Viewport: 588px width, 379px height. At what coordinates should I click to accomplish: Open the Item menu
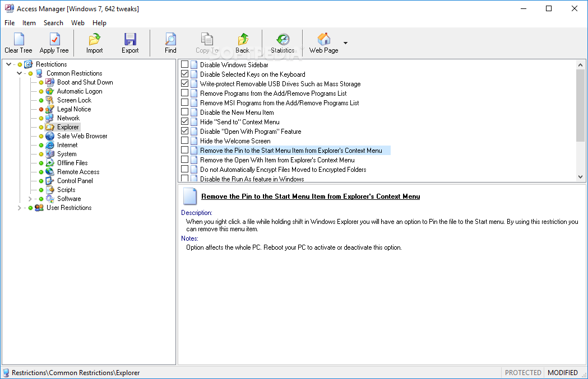29,23
